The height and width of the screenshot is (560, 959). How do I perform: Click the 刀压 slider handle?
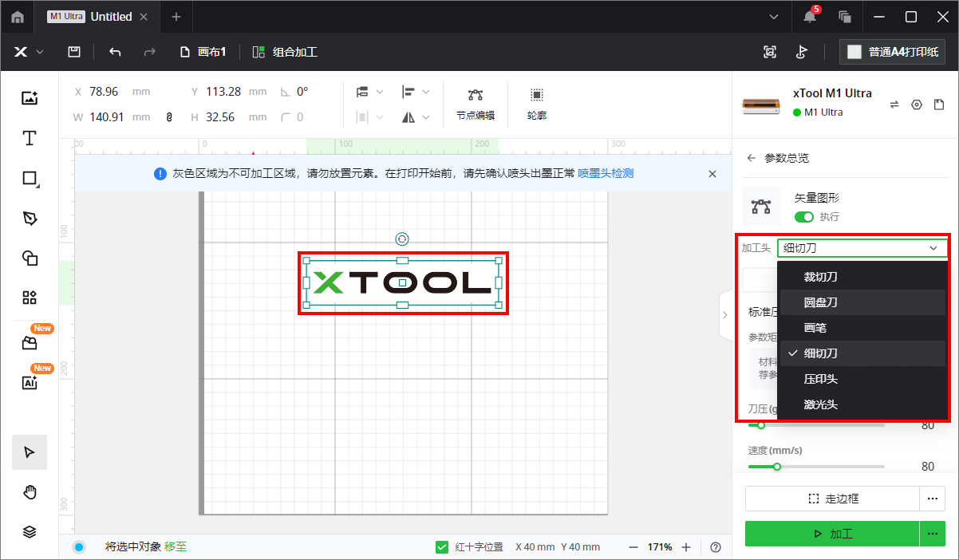coord(760,425)
